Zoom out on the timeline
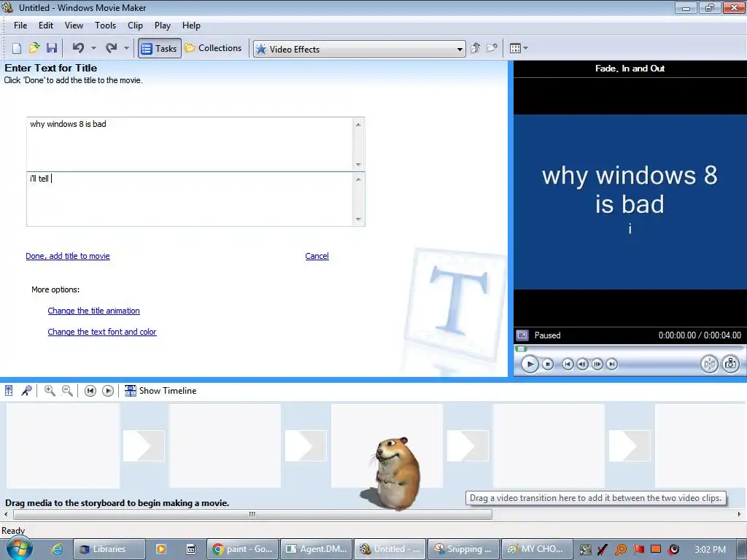 pos(68,391)
